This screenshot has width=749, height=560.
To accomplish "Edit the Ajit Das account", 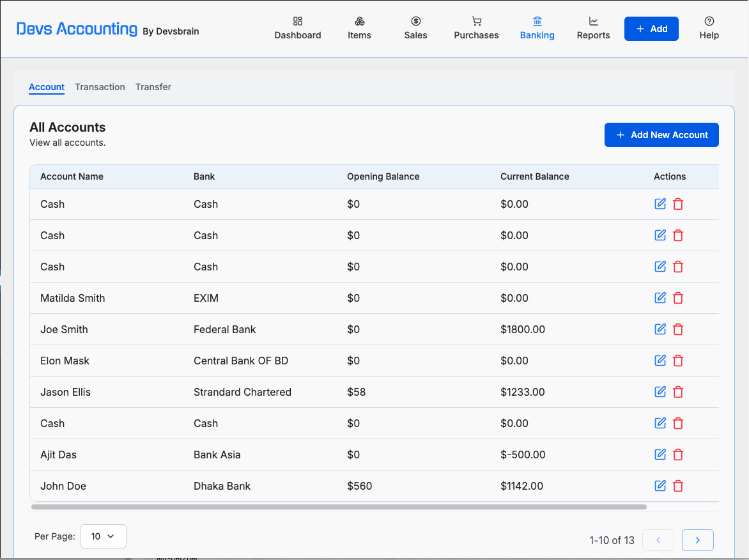I will (660, 455).
